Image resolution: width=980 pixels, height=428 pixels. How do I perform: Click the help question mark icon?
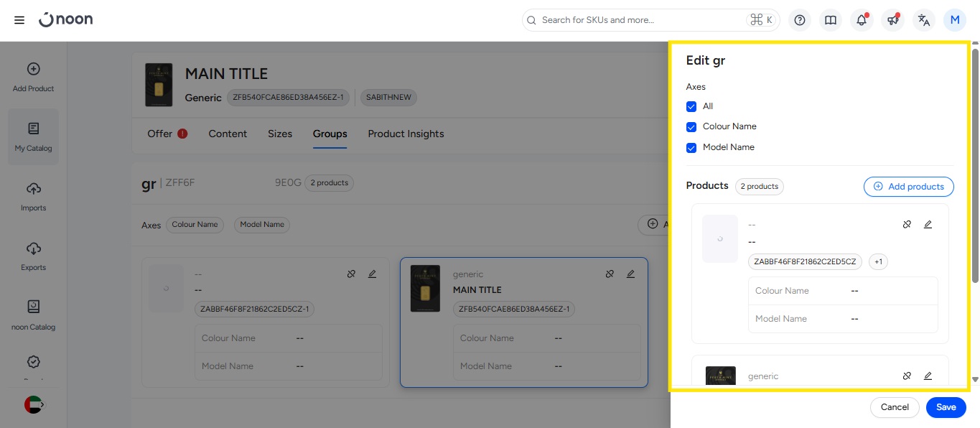800,20
